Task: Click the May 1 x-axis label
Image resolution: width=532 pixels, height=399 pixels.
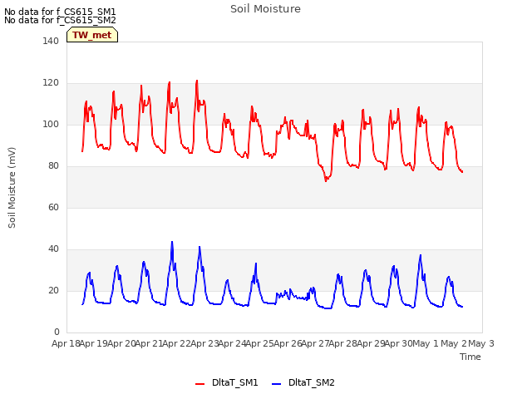Action: pyautogui.click(x=426, y=343)
